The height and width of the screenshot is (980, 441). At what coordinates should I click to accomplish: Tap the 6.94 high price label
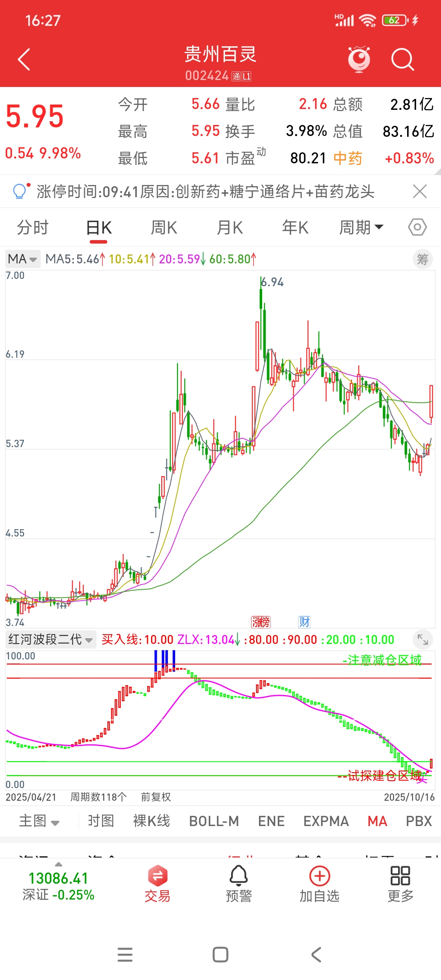coord(272,282)
